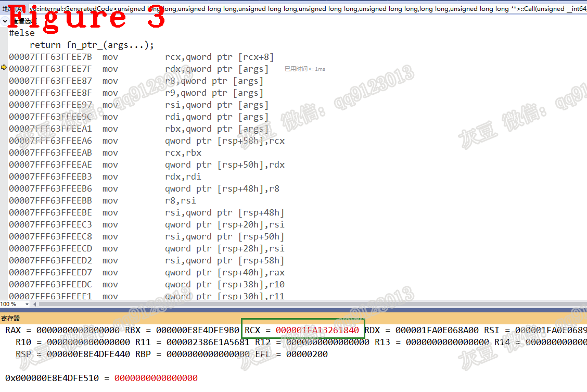Click the dropdown arrow of the 地址 address combo
The image size is (587, 392).
tap(584, 9)
